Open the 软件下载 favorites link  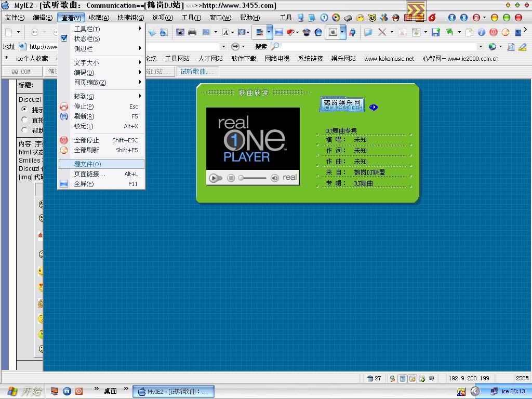(244, 59)
